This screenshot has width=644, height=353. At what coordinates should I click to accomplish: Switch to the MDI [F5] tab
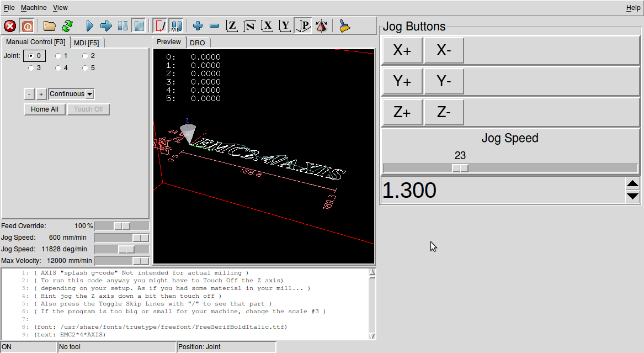[x=87, y=43]
